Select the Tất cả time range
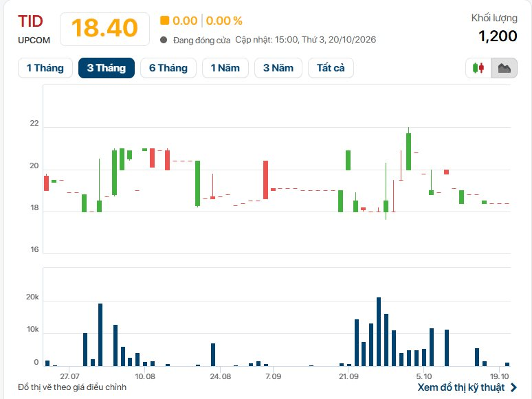The image size is (532, 399). coord(331,68)
